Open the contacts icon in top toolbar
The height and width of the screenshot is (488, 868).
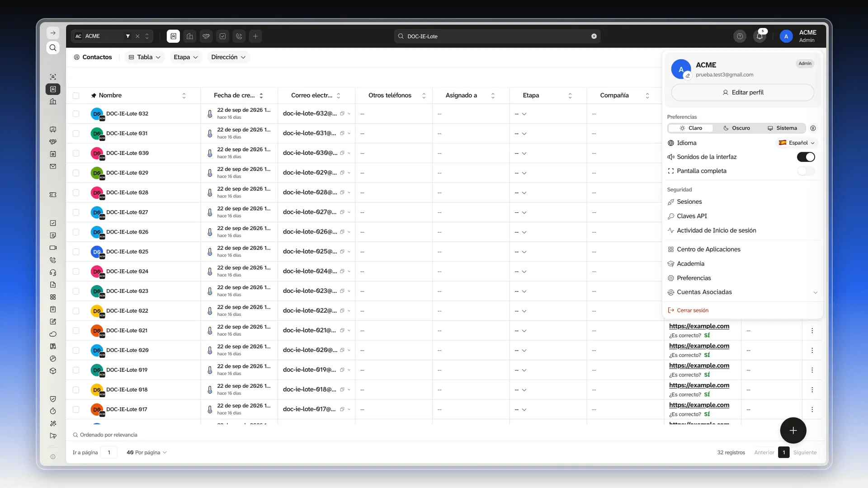coord(173,36)
